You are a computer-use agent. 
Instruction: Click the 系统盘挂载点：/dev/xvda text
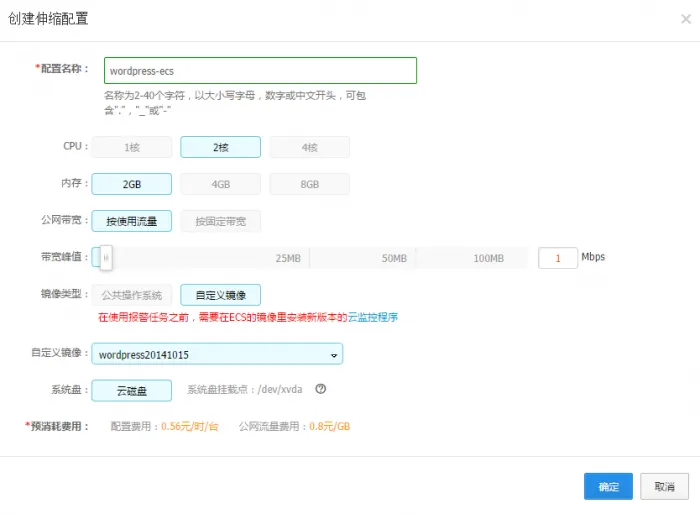(245, 389)
